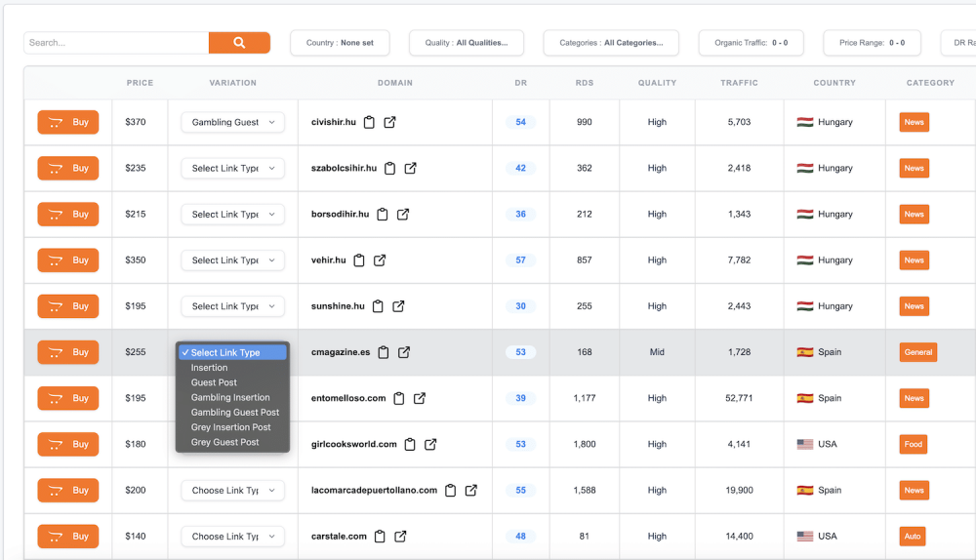Copy girlcooksworld.com clipboard icon
Image resolution: width=976 pixels, height=560 pixels.
410,444
